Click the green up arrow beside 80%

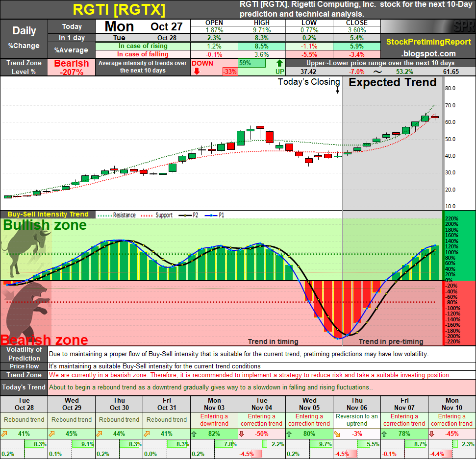[289, 434]
